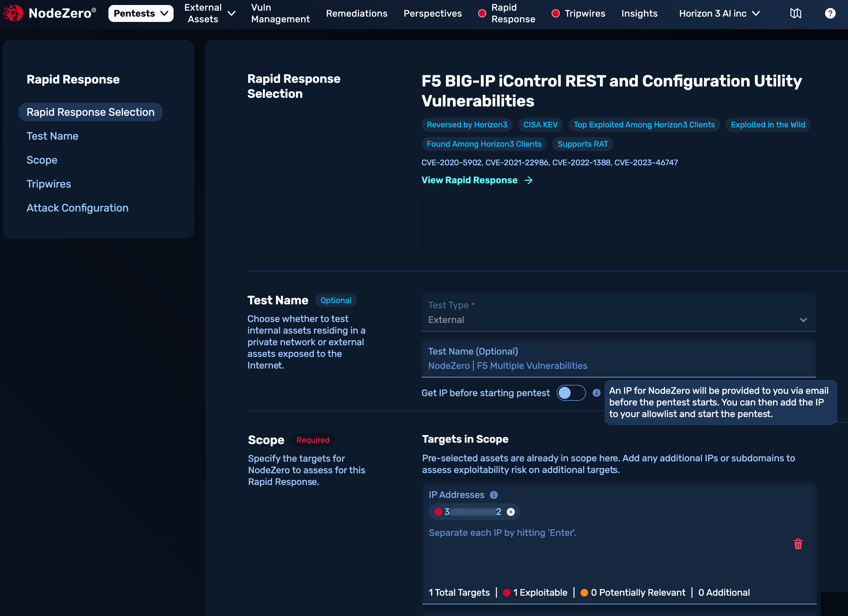Click View Rapid Response link
The height and width of the screenshot is (616, 848).
coord(469,180)
